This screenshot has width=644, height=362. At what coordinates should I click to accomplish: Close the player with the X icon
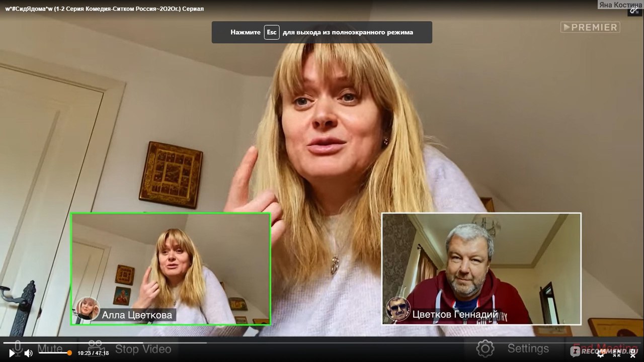(x=633, y=353)
